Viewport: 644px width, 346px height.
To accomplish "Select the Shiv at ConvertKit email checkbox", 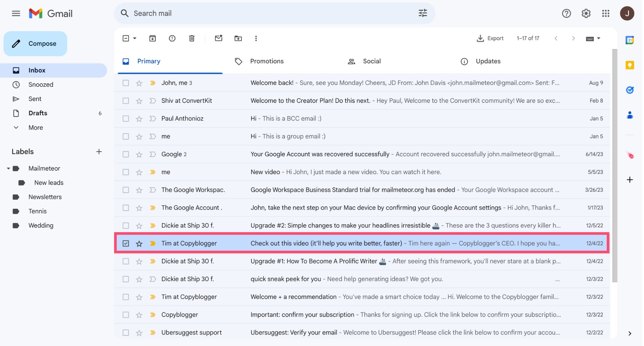I will point(126,101).
